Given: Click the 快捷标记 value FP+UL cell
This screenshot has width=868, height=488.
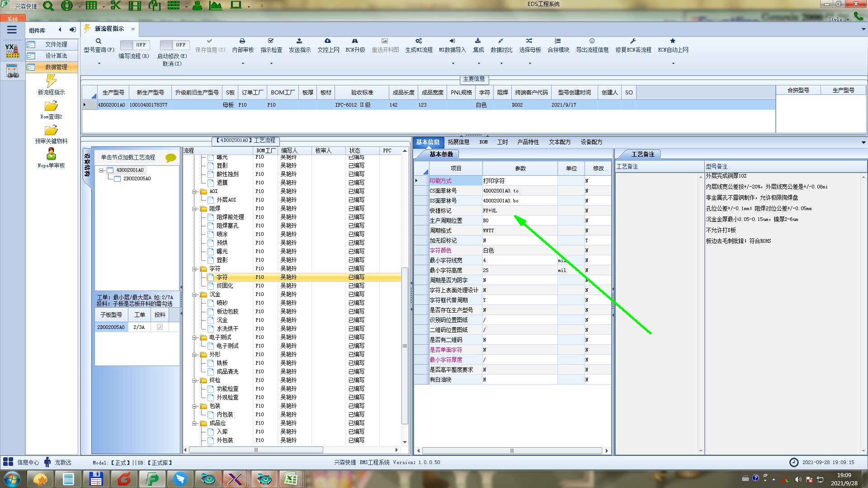Looking at the screenshot, I should coord(519,211).
